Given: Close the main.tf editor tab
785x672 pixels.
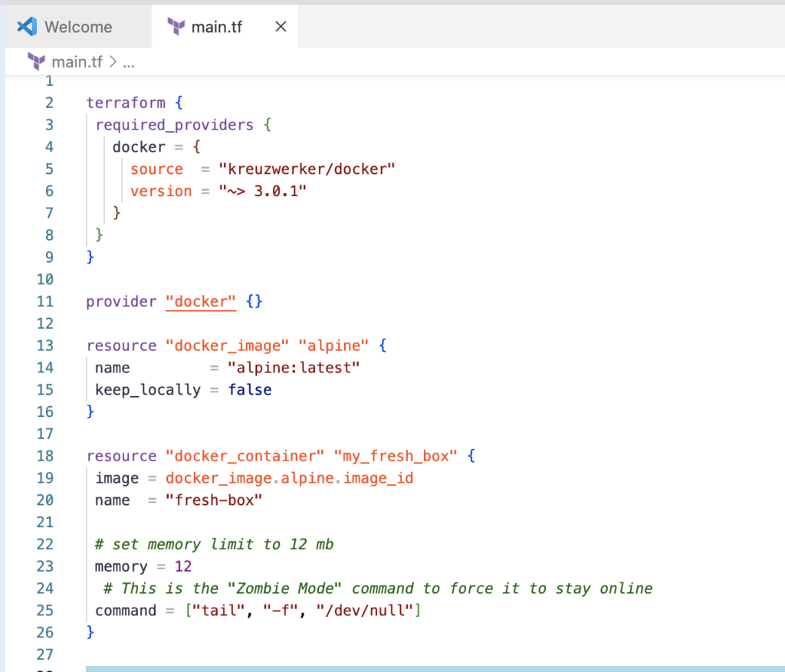Looking at the screenshot, I should [x=281, y=27].
